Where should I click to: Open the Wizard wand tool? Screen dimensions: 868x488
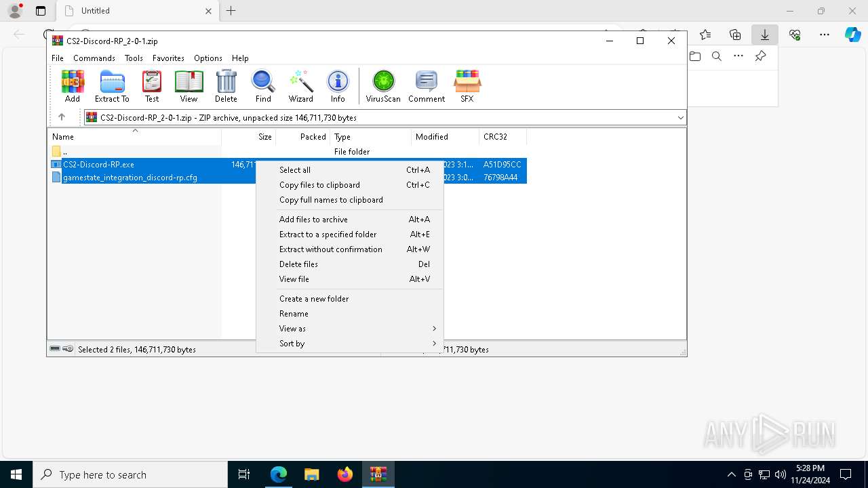(x=300, y=86)
